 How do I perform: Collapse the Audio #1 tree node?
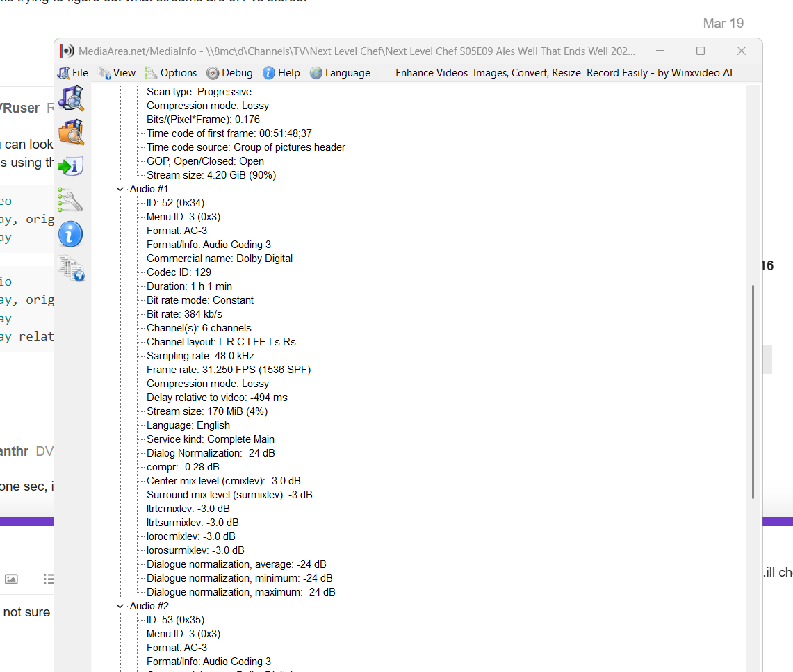pos(120,189)
